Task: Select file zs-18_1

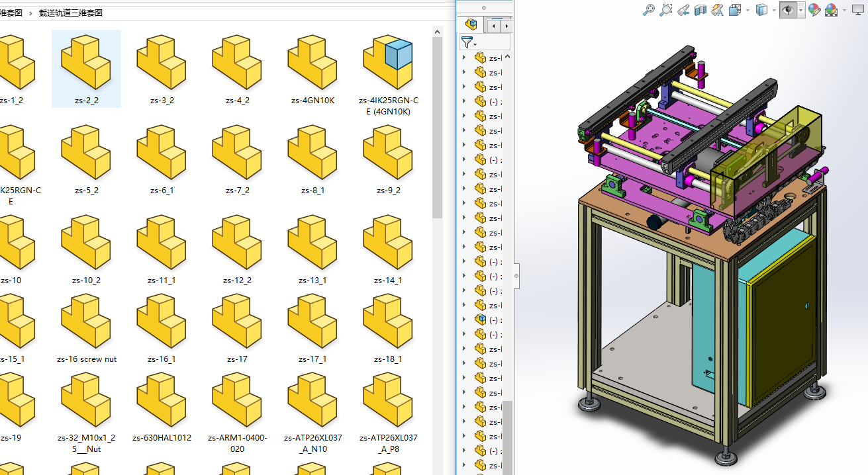Action: point(389,328)
